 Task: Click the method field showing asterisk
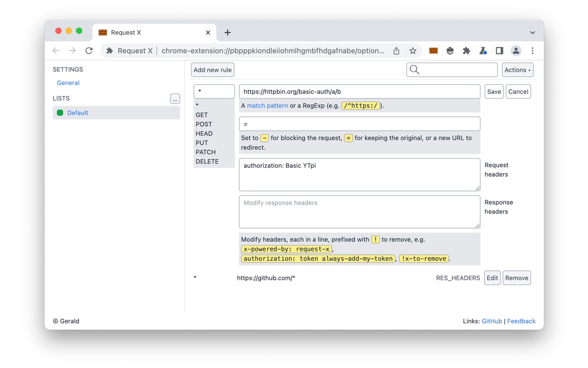(x=214, y=92)
